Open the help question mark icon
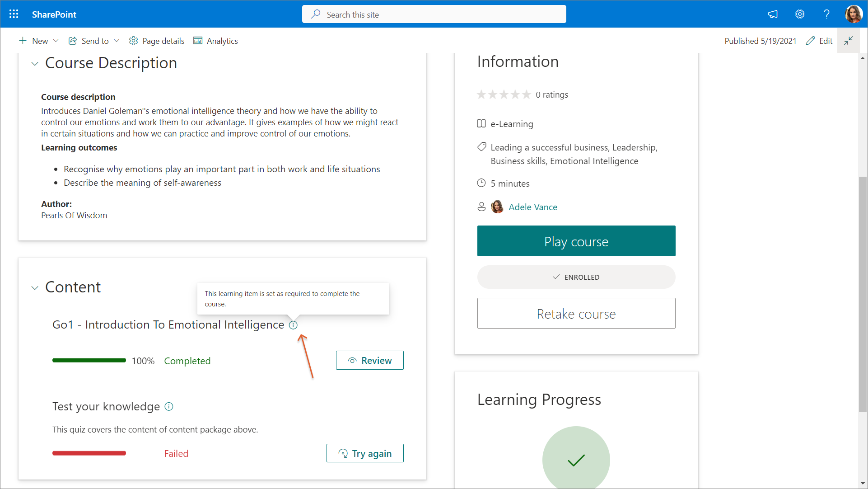The width and height of the screenshot is (868, 489). point(826,14)
